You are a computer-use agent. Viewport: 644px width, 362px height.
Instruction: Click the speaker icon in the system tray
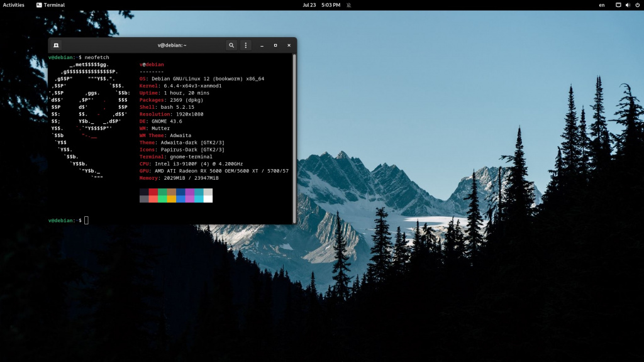[x=627, y=5]
